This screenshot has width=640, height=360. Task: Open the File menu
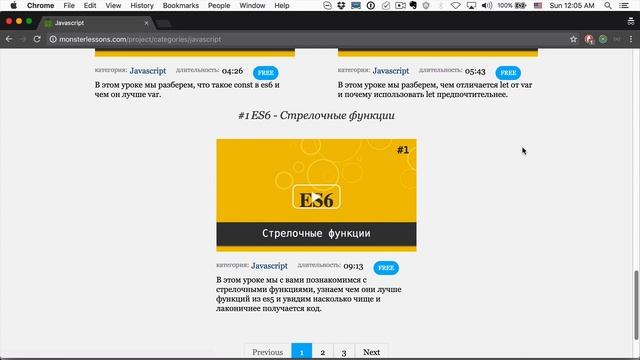[x=69, y=6]
